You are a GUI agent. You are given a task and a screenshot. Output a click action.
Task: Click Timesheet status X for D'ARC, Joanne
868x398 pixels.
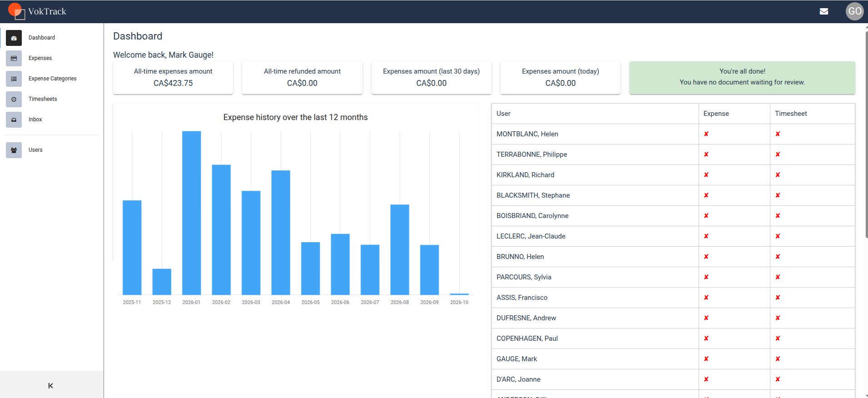click(x=778, y=379)
